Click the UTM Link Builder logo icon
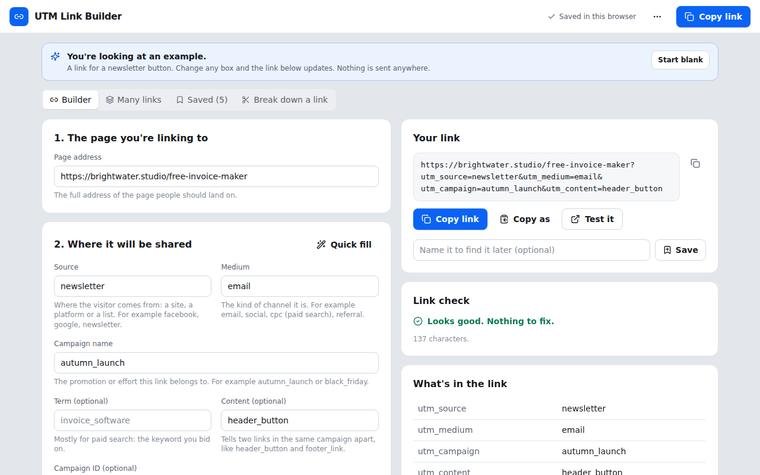 click(19, 16)
